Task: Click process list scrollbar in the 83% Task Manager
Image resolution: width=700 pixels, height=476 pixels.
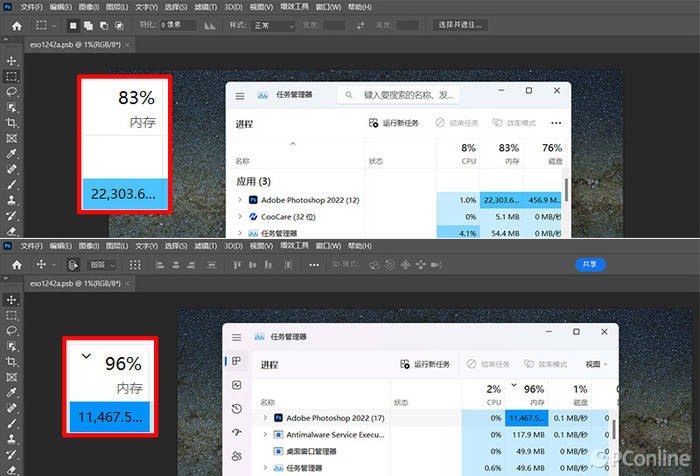Action: click(566, 190)
